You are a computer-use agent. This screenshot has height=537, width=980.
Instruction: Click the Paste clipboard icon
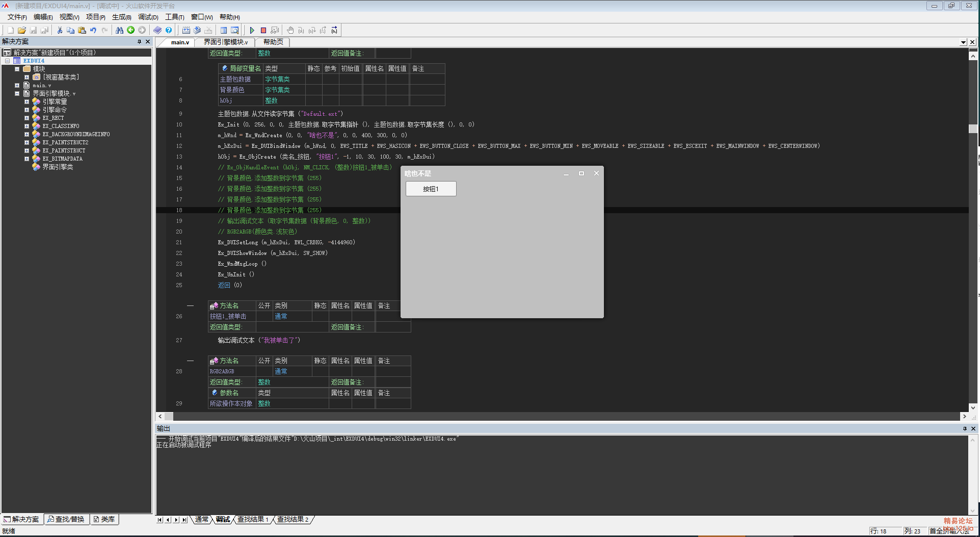[x=82, y=30]
